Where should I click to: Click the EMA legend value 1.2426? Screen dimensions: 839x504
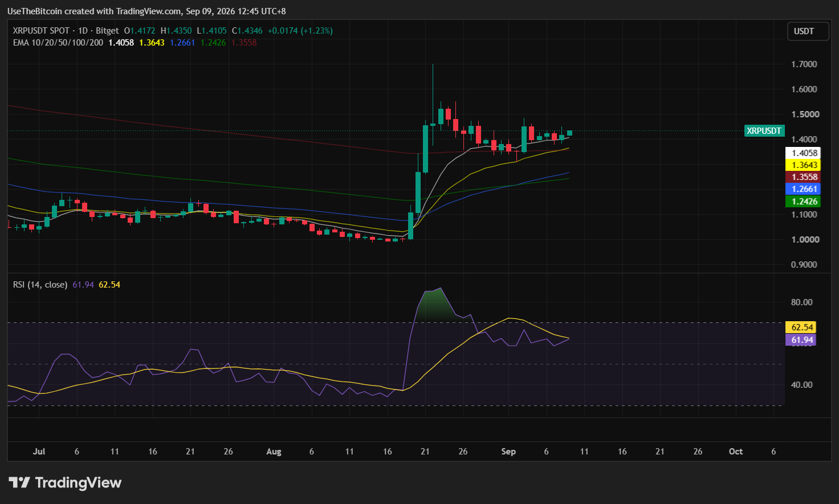click(x=213, y=43)
